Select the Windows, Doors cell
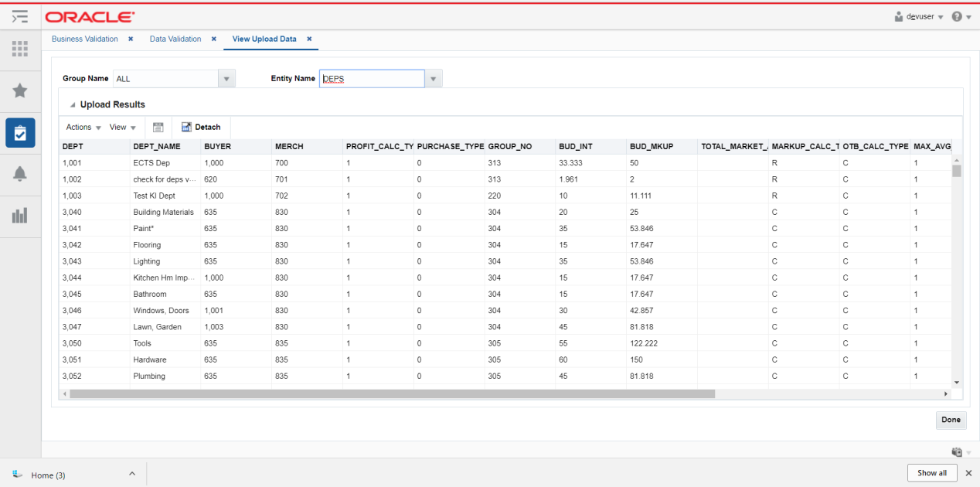The width and height of the screenshot is (980, 487). pos(165,311)
